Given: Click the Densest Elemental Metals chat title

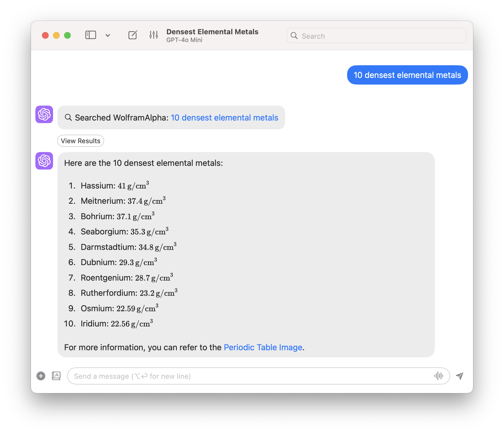Looking at the screenshot, I should tap(212, 32).
